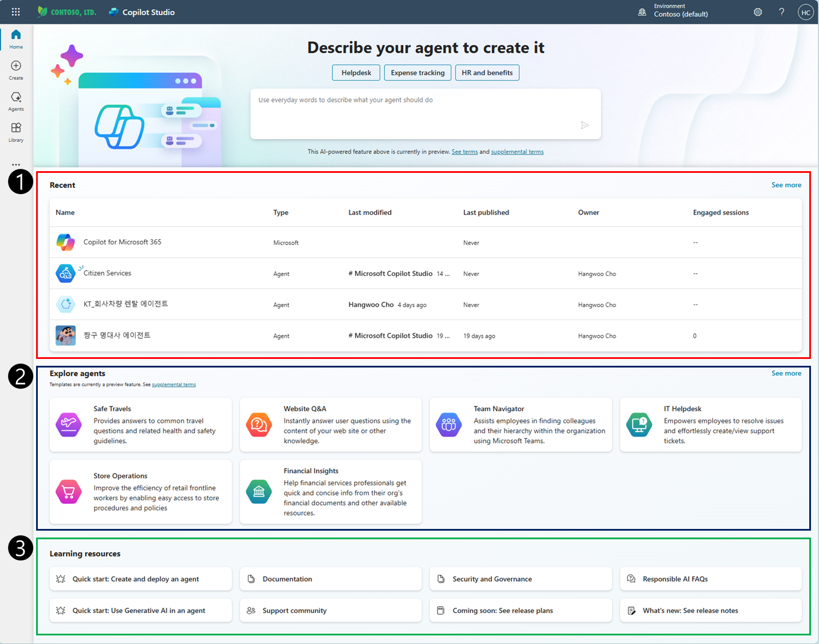
Task: Open Create in the left sidebar
Action: pos(16,70)
